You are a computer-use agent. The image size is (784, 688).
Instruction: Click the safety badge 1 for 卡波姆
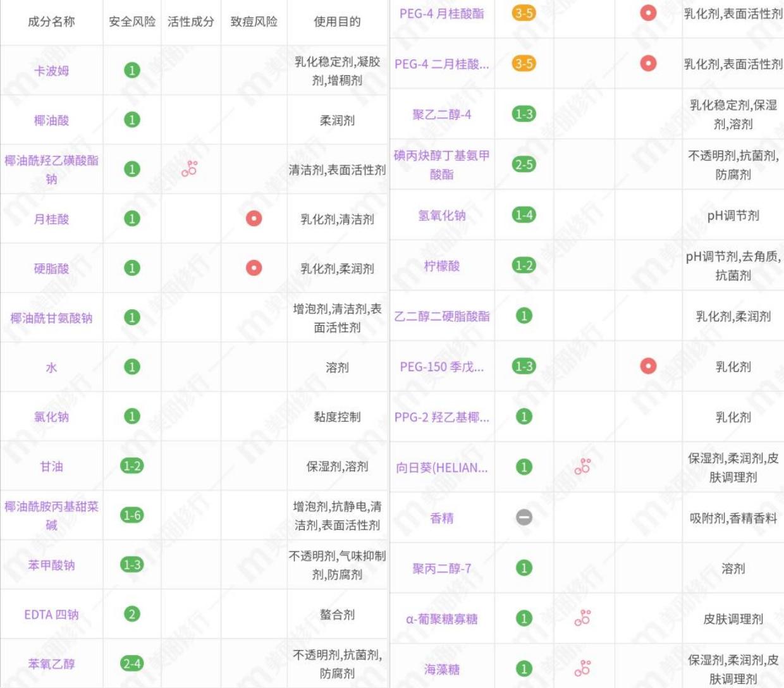click(x=132, y=70)
